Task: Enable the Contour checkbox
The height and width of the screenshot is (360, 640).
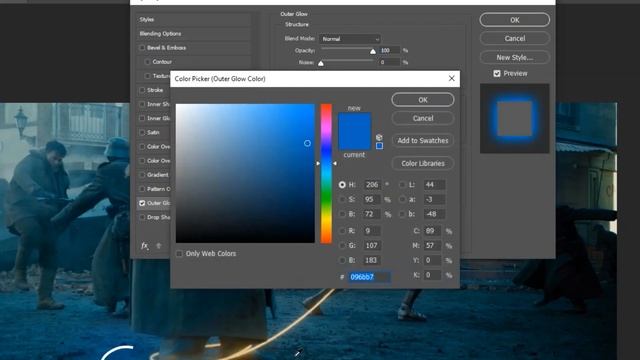Action: (147, 62)
